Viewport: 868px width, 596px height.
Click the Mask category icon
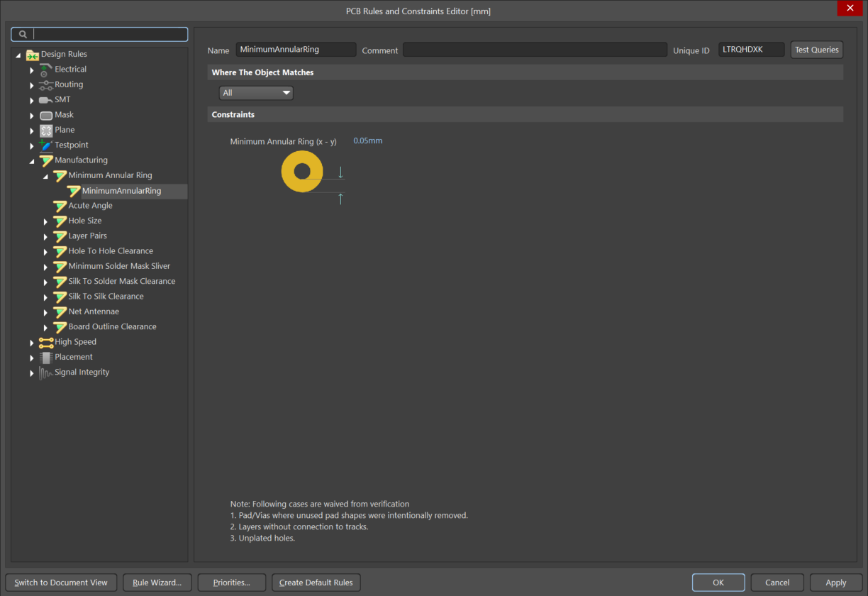pyautogui.click(x=46, y=115)
